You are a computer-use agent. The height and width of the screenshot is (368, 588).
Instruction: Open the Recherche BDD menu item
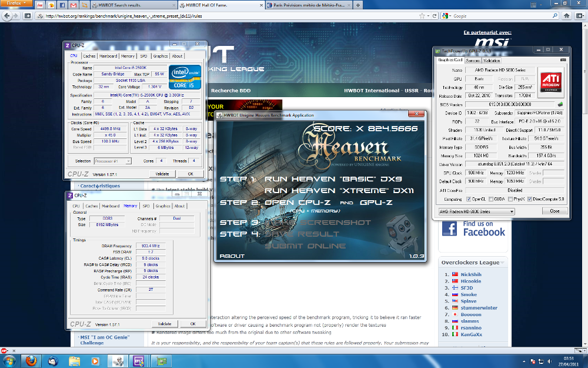(x=230, y=91)
